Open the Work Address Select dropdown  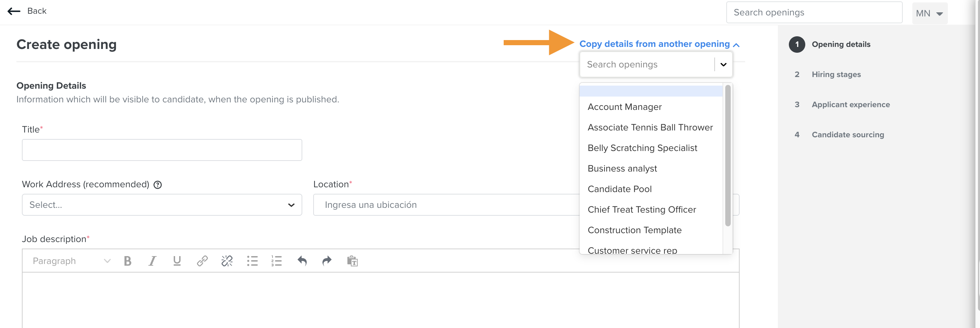162,205
